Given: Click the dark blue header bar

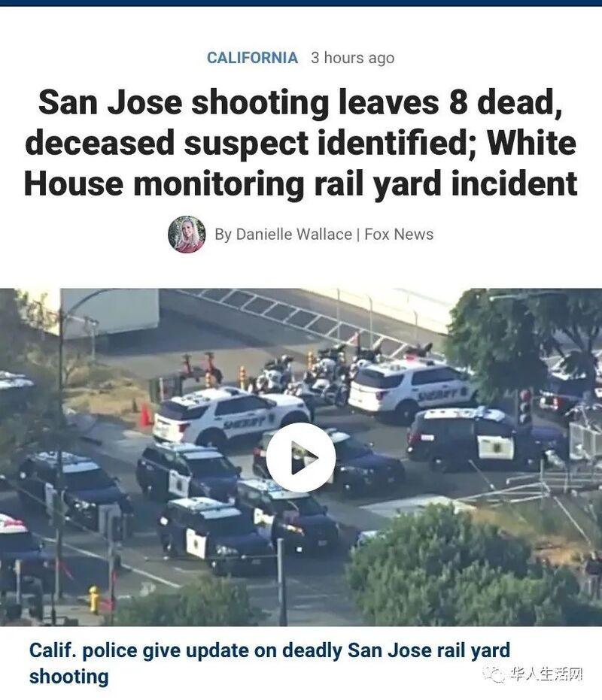Looking at the screenshot, I should 301,3.
